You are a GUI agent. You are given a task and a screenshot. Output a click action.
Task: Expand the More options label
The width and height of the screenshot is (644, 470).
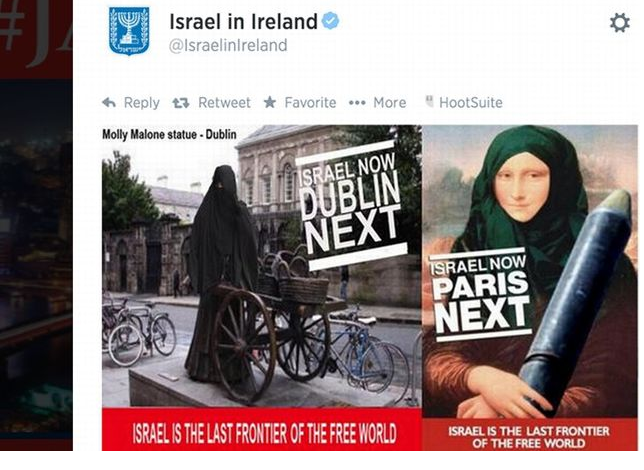[x=389, y=102]
